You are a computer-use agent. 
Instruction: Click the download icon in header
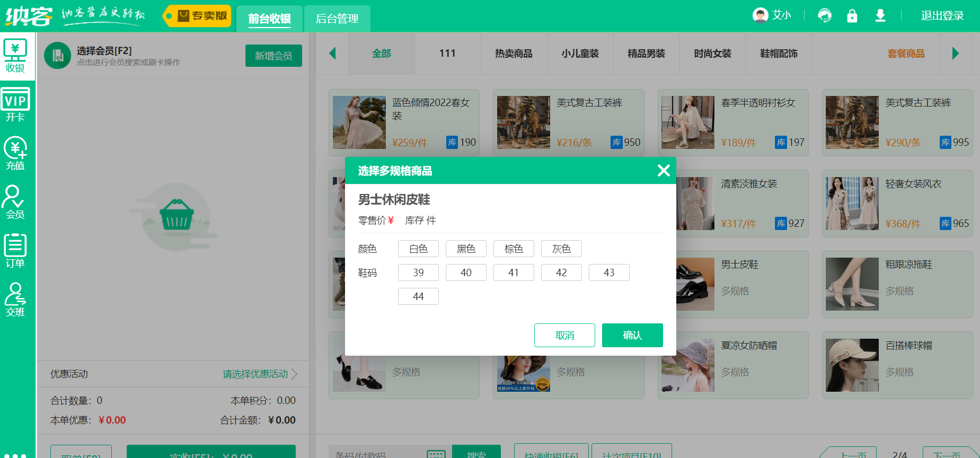(880, 15)
